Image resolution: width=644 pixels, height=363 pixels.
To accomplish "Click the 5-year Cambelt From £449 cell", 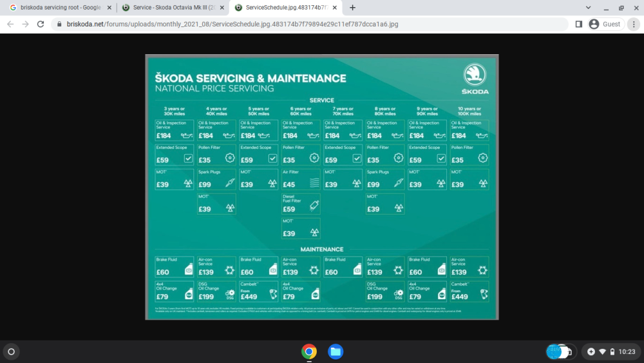I will [258, 291].
